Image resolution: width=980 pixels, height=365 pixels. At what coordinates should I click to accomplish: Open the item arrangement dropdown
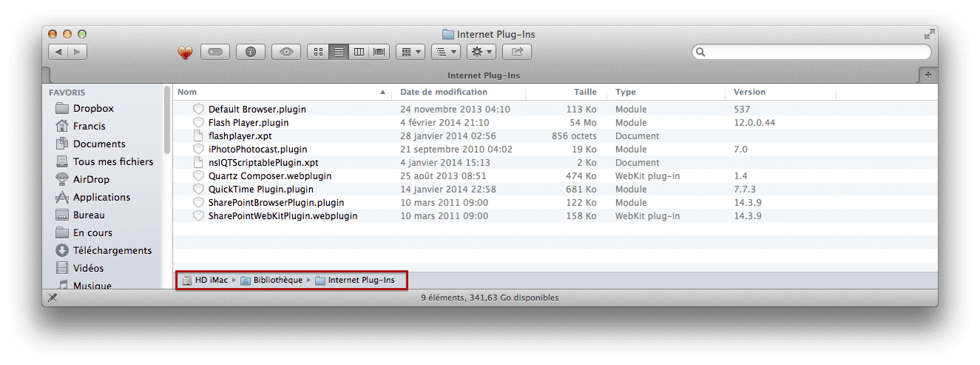click(x=410, y=52)
